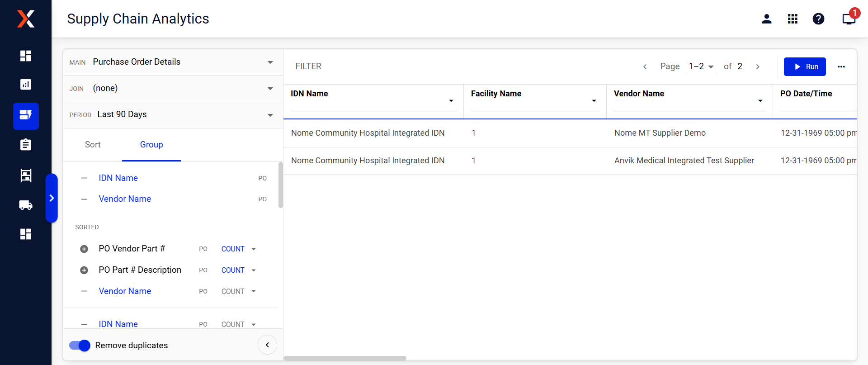Run the report query
Image resolution: width=868 pixels, height=365 pixels.
(x=805, y=66)
